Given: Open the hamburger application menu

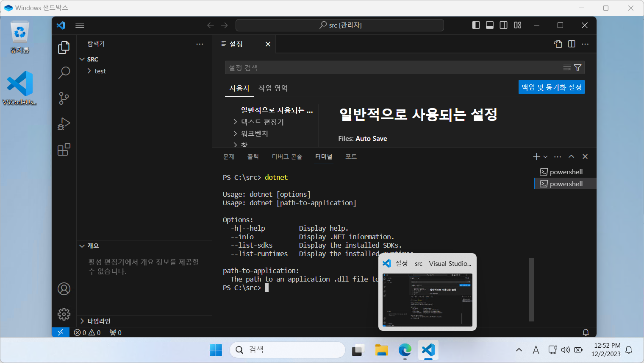Looking at the screenshot, I should point(80,25).
